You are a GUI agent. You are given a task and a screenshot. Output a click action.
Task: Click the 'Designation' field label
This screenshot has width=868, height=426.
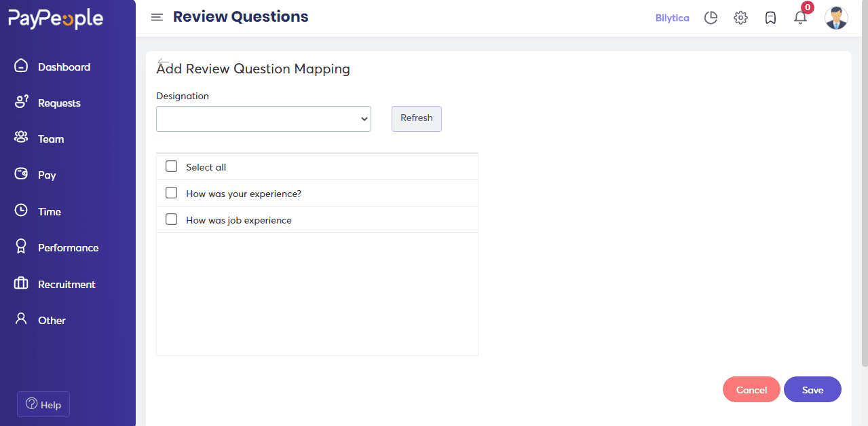[x=183, y=96]
